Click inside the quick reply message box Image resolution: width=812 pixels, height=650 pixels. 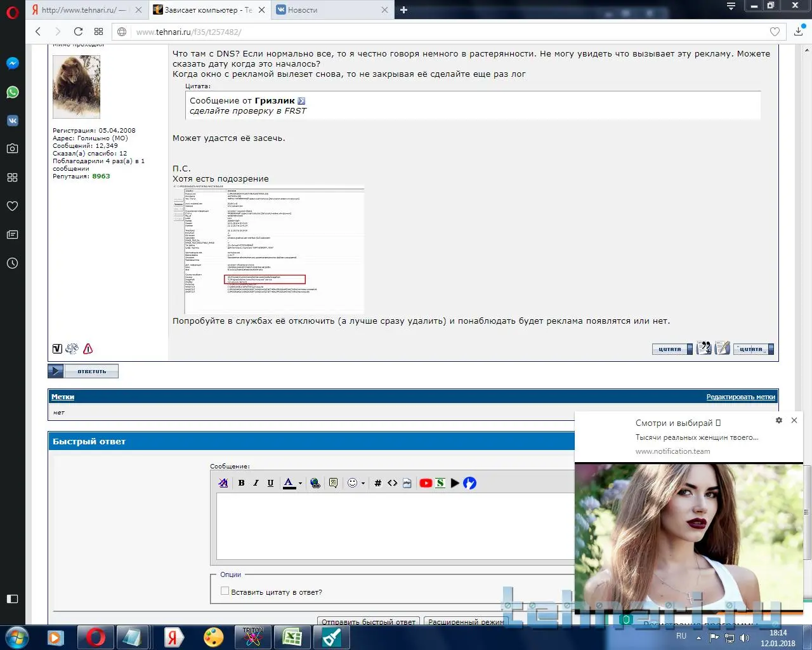coord(395,526)
